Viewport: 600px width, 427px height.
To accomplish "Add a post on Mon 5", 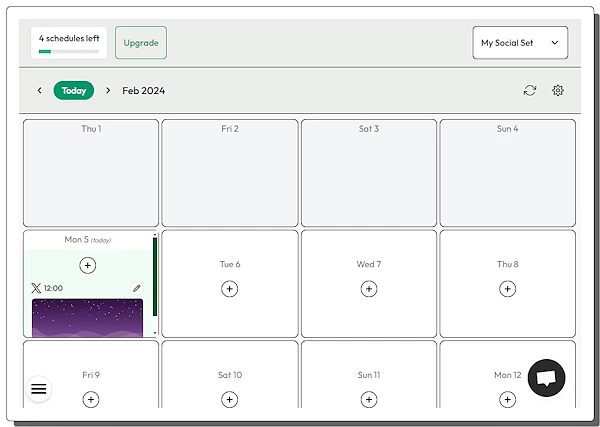I will coord(88,265).
